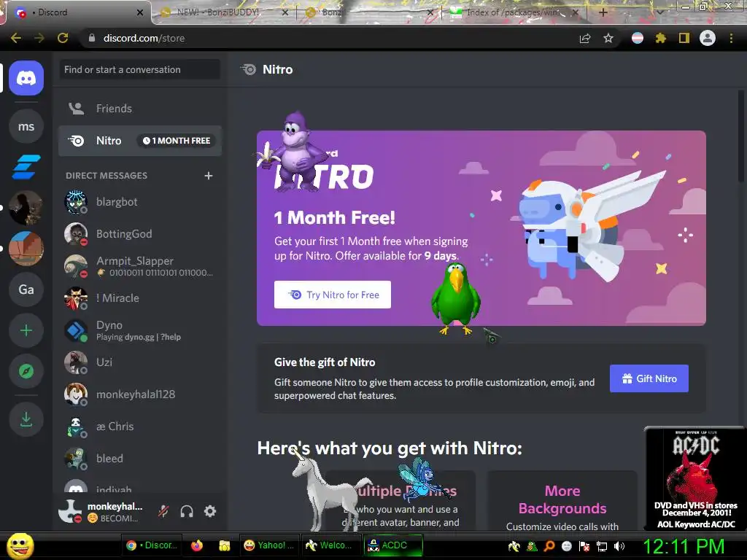Open tab search dropdown chevron
This screenshot has width=747, height=560.
coord(660,12)
